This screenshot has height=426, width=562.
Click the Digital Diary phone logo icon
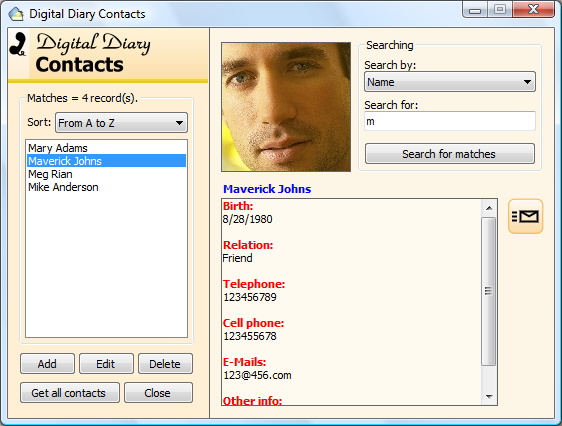[x=18, y=44]
